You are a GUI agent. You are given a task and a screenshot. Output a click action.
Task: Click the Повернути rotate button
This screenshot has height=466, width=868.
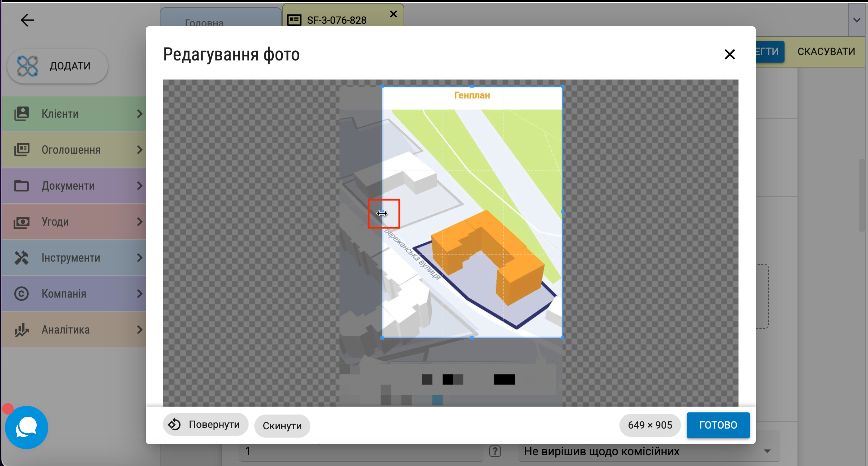point(205,424)
